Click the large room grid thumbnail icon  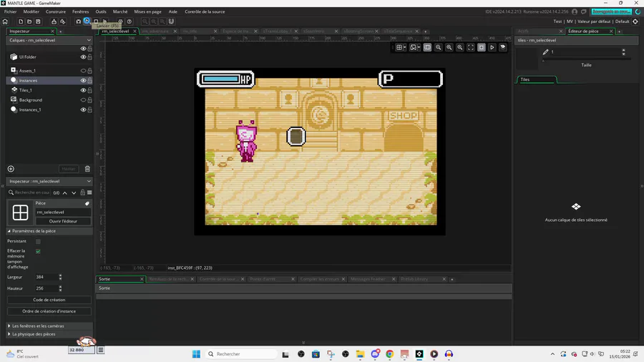click(x=20, y=212)
